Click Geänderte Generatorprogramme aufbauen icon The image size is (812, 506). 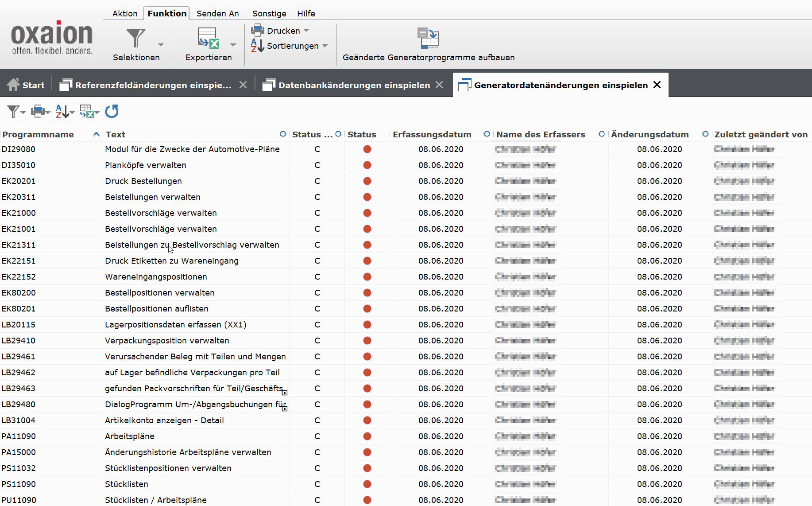(x=428, y=39)
